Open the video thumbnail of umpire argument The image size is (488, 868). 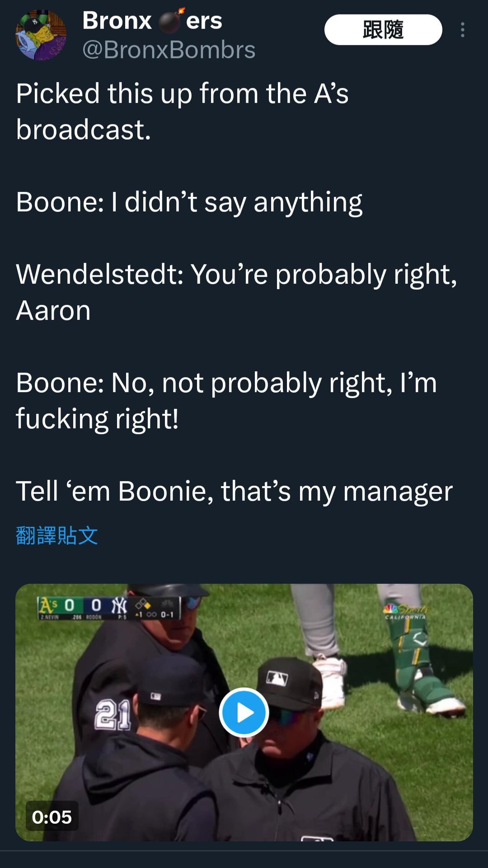[x=244, y=712]
